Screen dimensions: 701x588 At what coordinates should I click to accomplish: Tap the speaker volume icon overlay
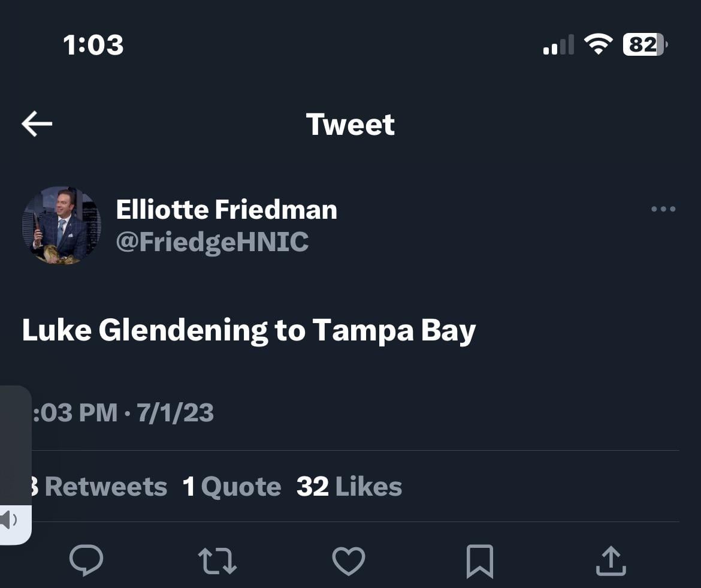click(x=8, y=520)
